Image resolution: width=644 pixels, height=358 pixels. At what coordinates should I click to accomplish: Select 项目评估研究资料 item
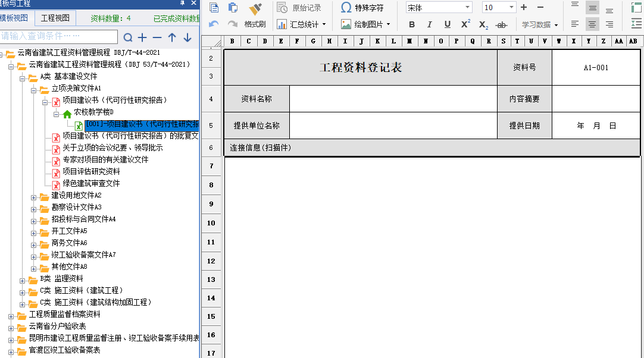(x=91, y=172)
